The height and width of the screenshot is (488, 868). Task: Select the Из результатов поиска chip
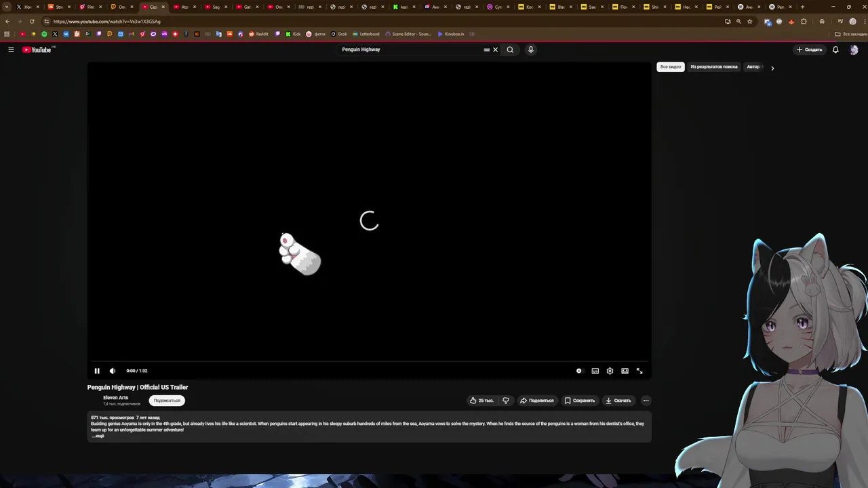pos(713,67)
